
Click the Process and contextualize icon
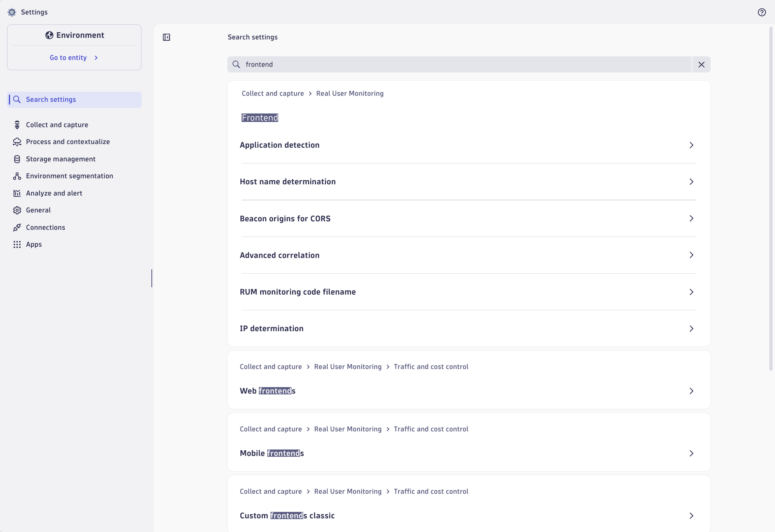(17, 142)
